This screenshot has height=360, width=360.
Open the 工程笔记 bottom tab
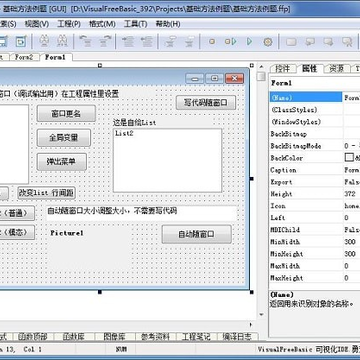pos(196,337)
